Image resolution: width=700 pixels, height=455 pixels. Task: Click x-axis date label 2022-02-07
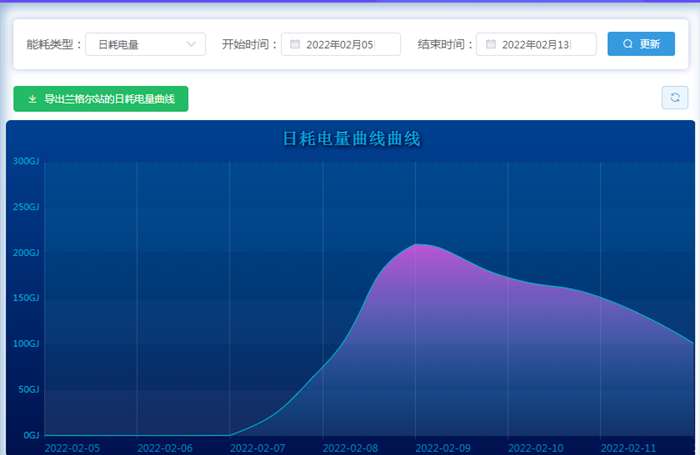coord(258,448)
